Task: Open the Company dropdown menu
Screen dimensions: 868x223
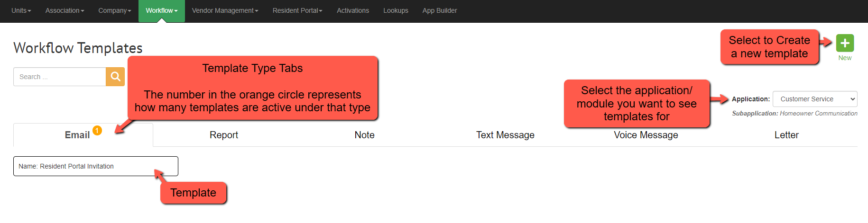Action: pyautogui.click(x=114, y=10)
